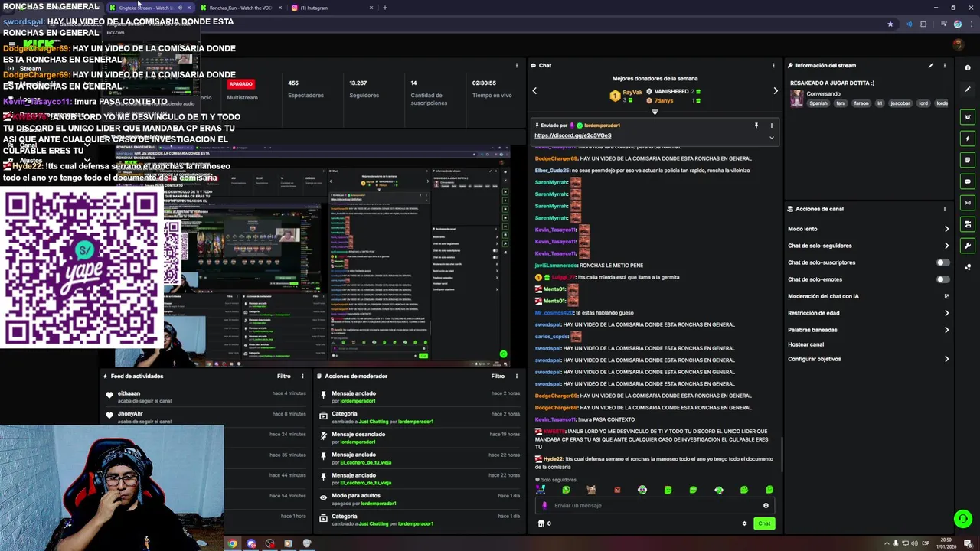
Task: Click the Conversando category thumbnail
Action: pyautogui.click(x=797, y=98)
